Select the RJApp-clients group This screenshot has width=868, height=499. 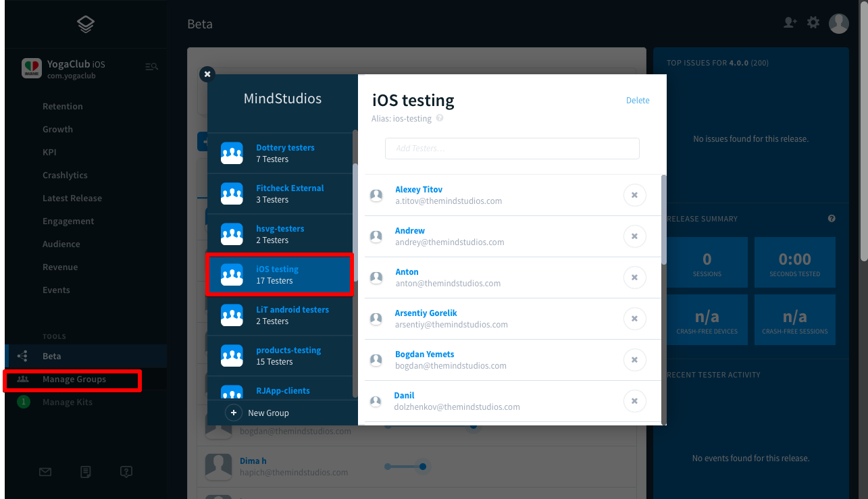click(x=280, y=388)
